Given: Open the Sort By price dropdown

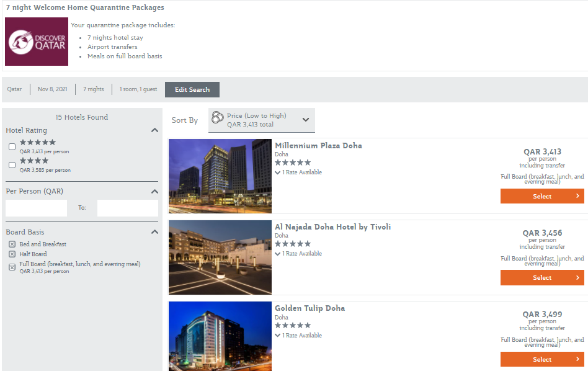Looking at the screenshot, I should [262, 120].
